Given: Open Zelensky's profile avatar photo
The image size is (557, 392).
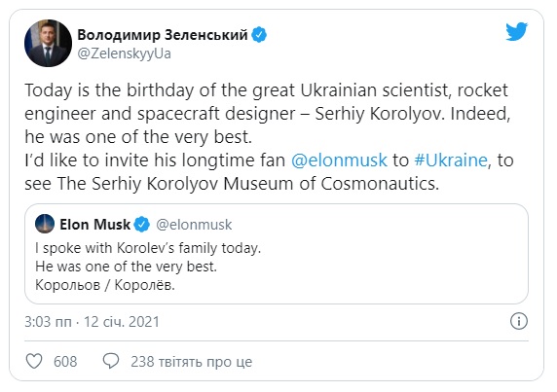Looking at the screenshot, I should pos(48,43).
